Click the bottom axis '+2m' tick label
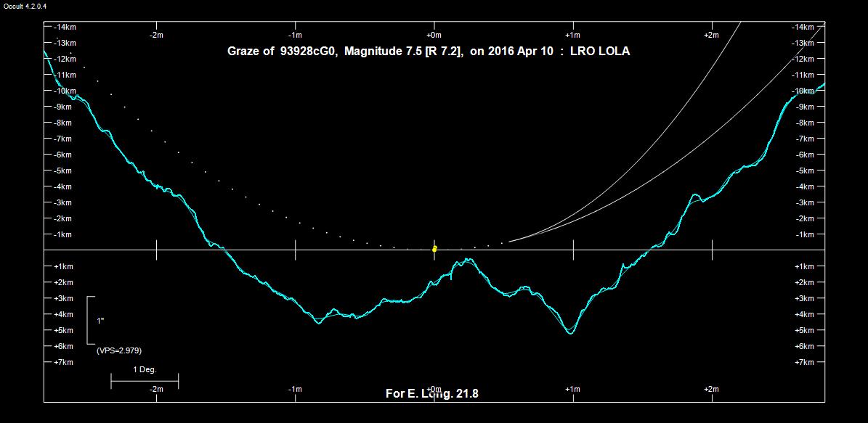Image resolution: width=868 pixels, height=423 pixels. (711, 390)
